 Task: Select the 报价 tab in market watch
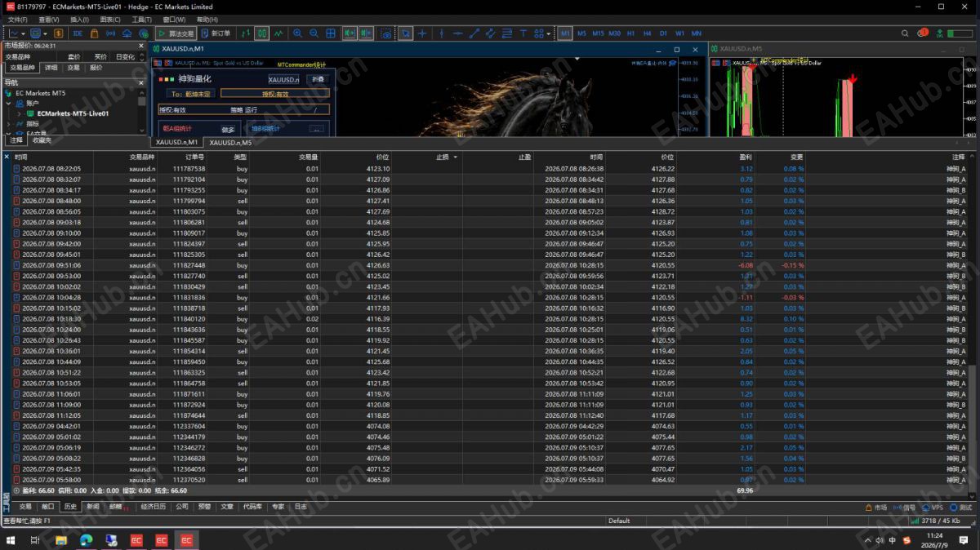click(x=96, y=68)
